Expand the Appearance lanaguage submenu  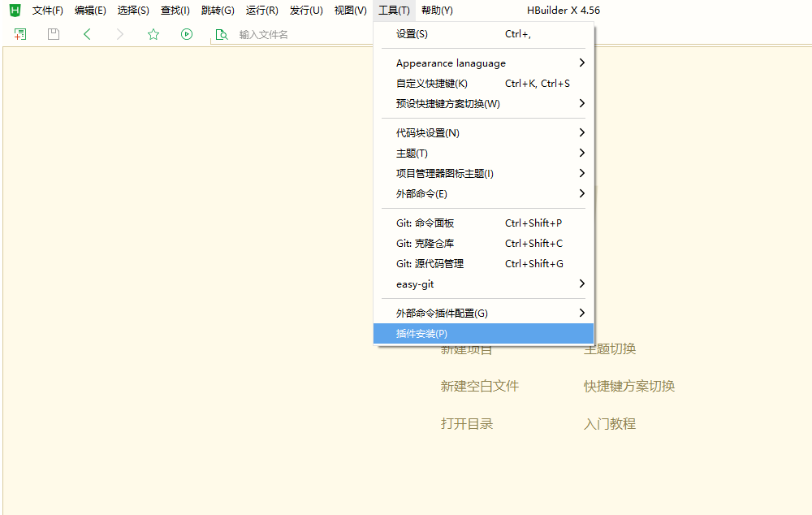[484, 63]
